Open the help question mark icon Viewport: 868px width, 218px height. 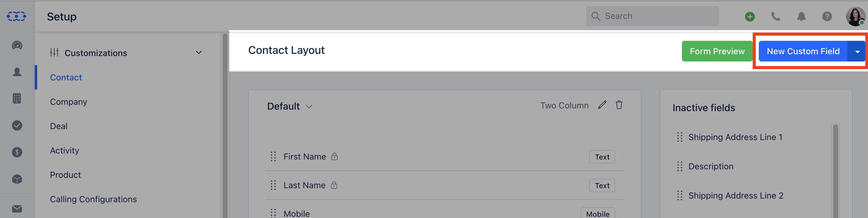point(827,16)
